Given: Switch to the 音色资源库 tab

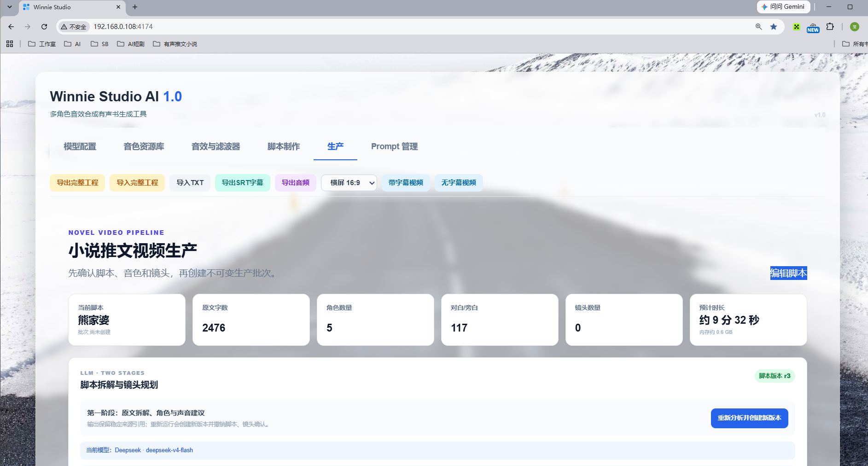Looking at the screenshot, I should 144,146.
